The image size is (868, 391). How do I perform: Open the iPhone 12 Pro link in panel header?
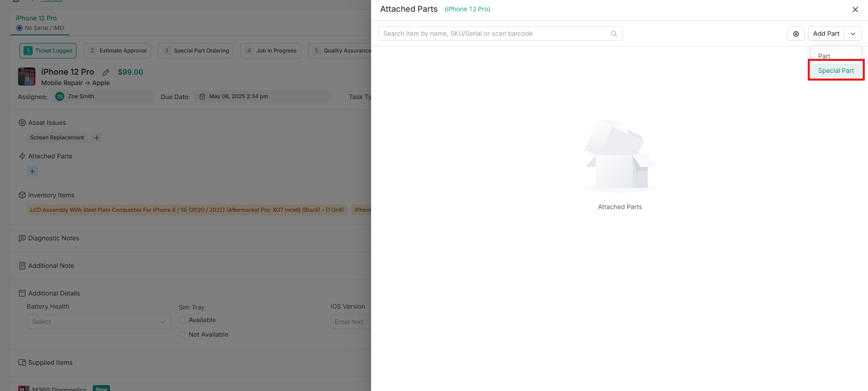[x=467, y=9]
